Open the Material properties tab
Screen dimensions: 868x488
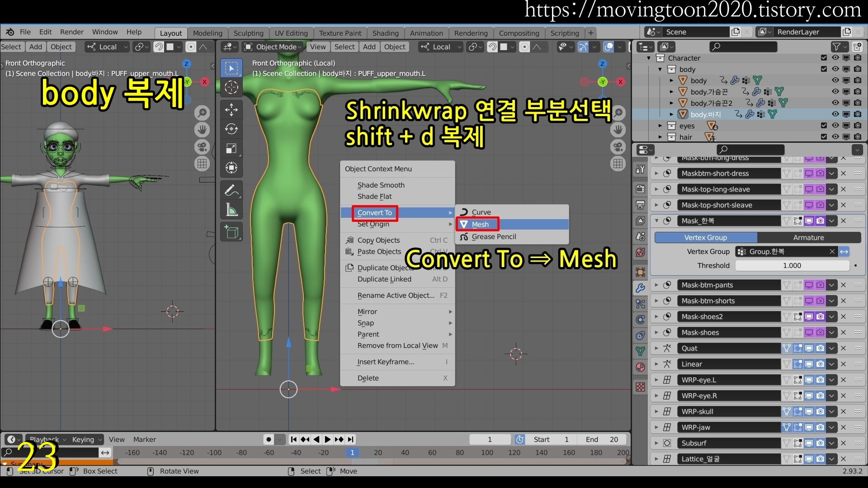tap(640, 367)
